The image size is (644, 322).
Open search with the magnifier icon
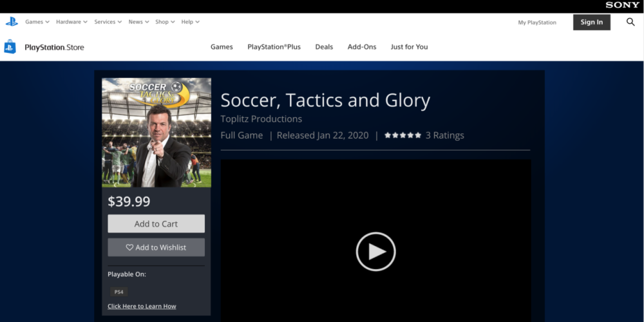(x=630, y=22)
